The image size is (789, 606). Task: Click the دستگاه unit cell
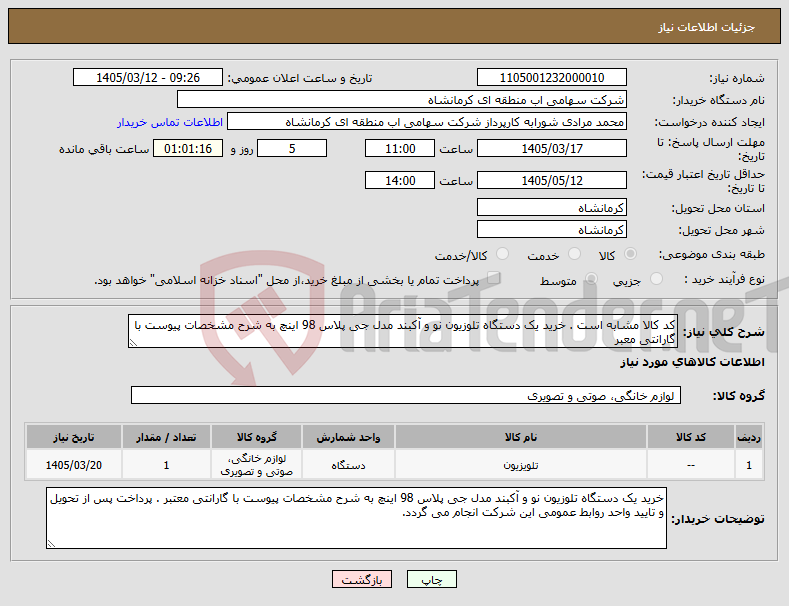tap(348, 465)
